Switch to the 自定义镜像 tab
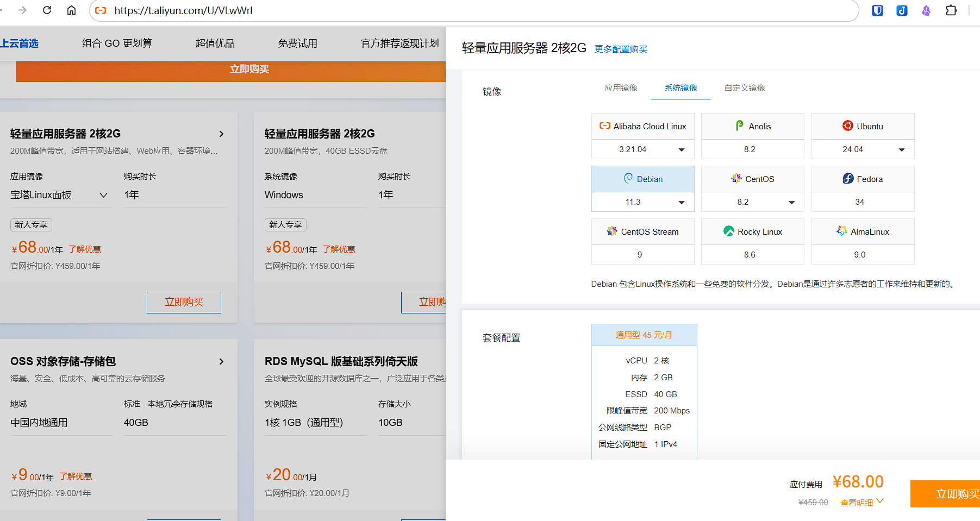This screenshot has height=521, width=980. (x=745, y=88)
